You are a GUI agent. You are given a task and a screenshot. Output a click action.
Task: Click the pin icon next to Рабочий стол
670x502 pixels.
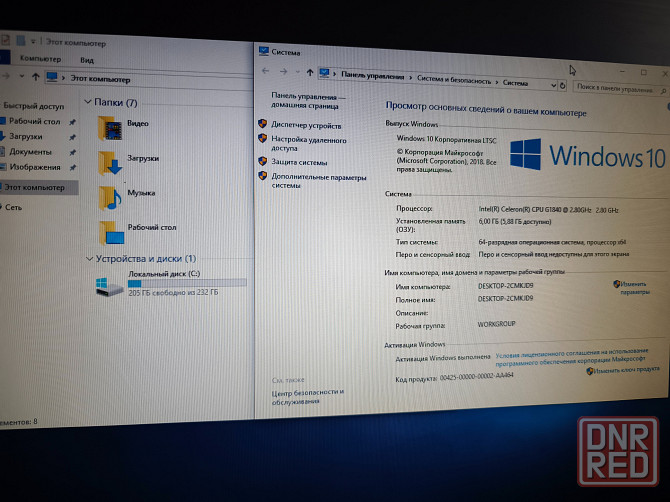72,122
